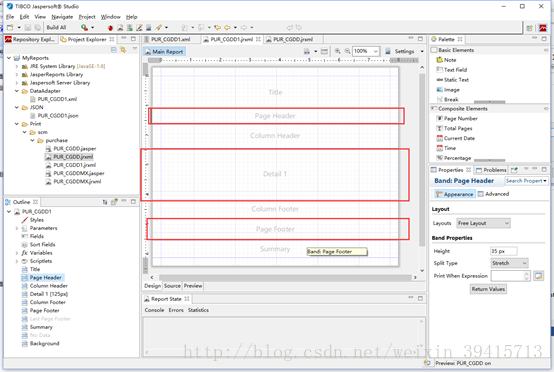The image size is (554, 372).
Task: Expand the JasperReports Library tree node
Action: pos(17,75)
